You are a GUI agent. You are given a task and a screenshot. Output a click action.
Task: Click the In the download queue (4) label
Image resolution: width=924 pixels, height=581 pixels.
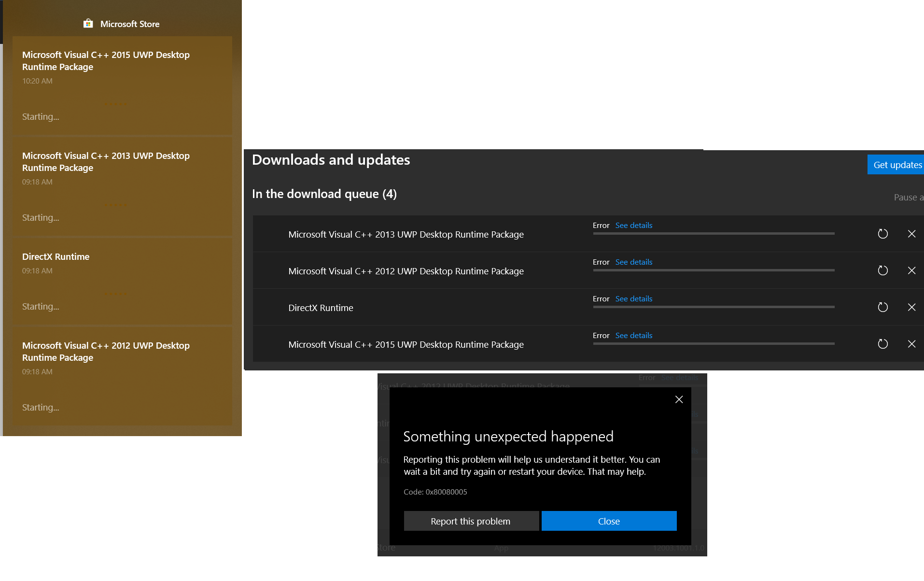[x=324, y=194]
